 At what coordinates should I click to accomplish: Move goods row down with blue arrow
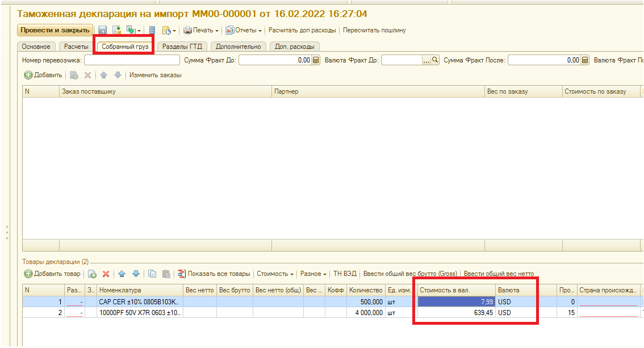[135, 274]
